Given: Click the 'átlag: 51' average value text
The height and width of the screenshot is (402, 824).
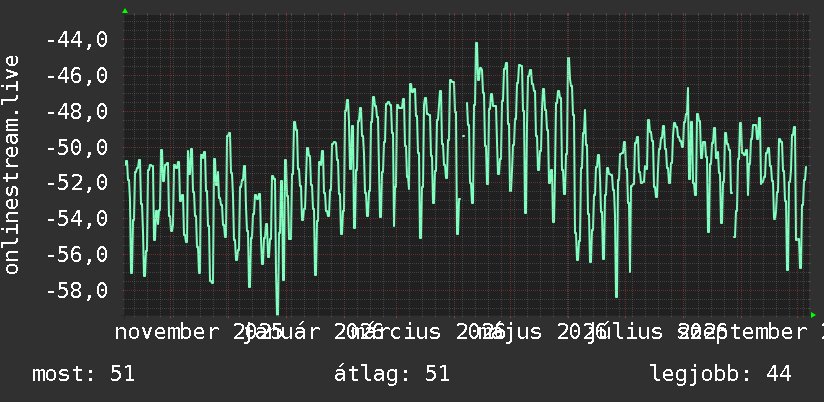Looking at the screenshot, I should (392, 374).
